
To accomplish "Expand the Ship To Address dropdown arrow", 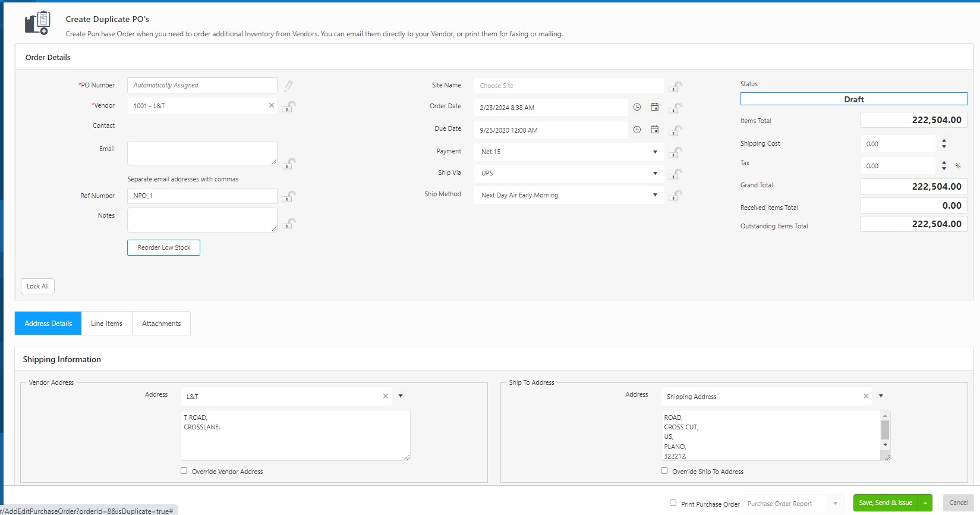I will pyautogui.click(x=881, y=396).
